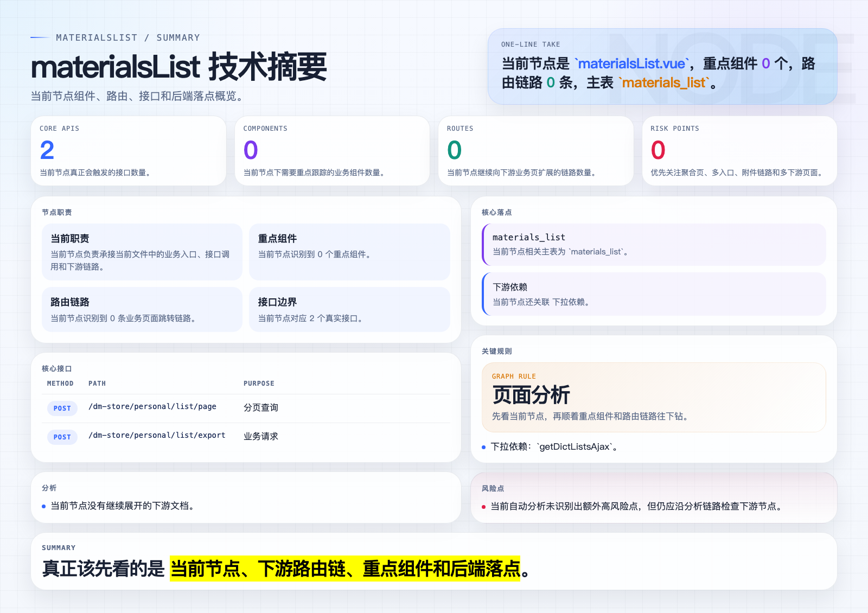Click the 先看当前节点 rule description
The width and height of the screenshot is (868, 613).
pos(592,417)
